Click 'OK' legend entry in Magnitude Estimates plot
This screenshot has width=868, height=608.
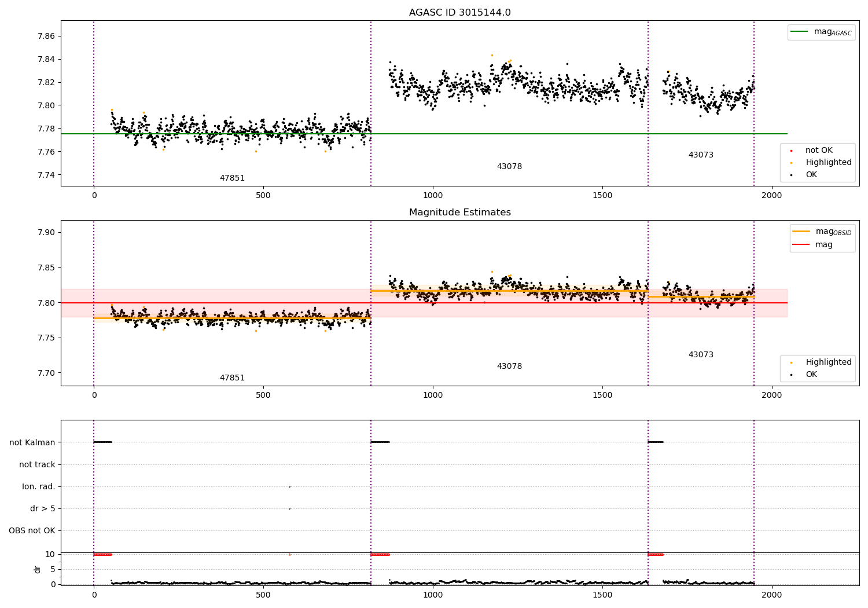point(804,375)
